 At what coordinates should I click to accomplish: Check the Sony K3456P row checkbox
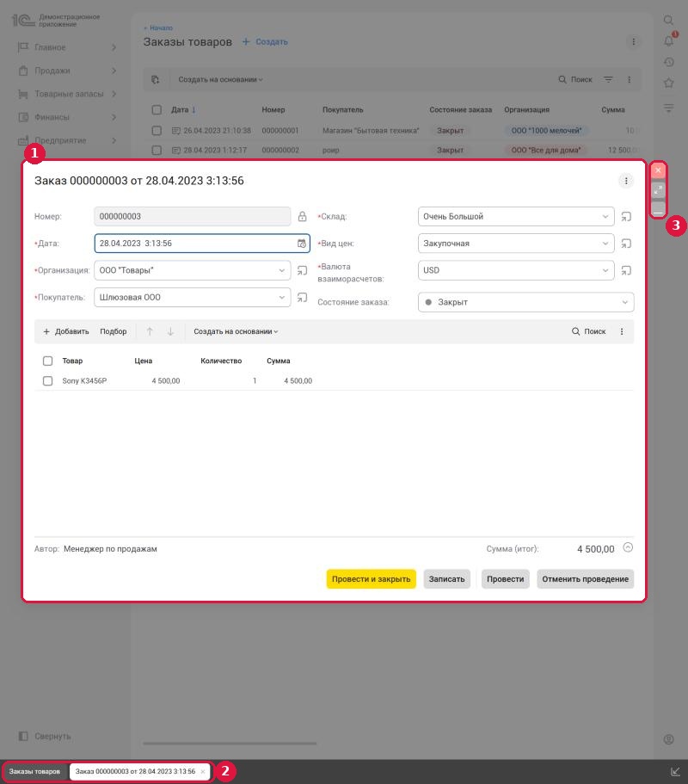(47, 381)
